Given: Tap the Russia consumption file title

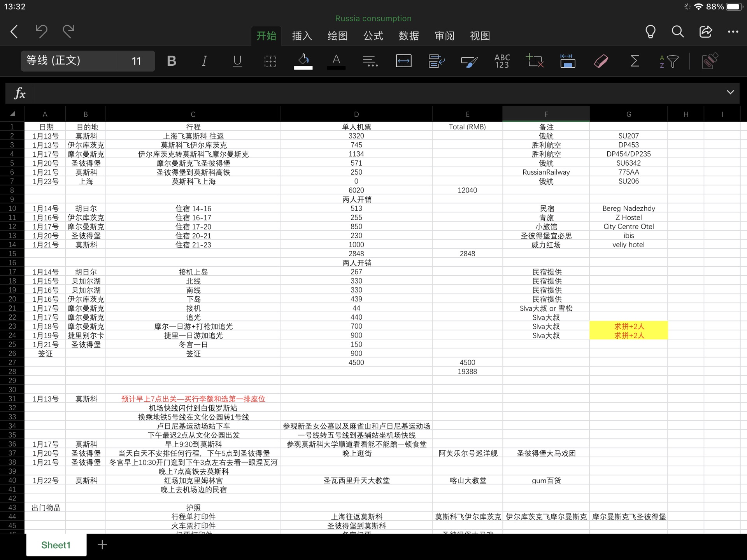Looking at the screenshot, I should [x=373, y=18].
